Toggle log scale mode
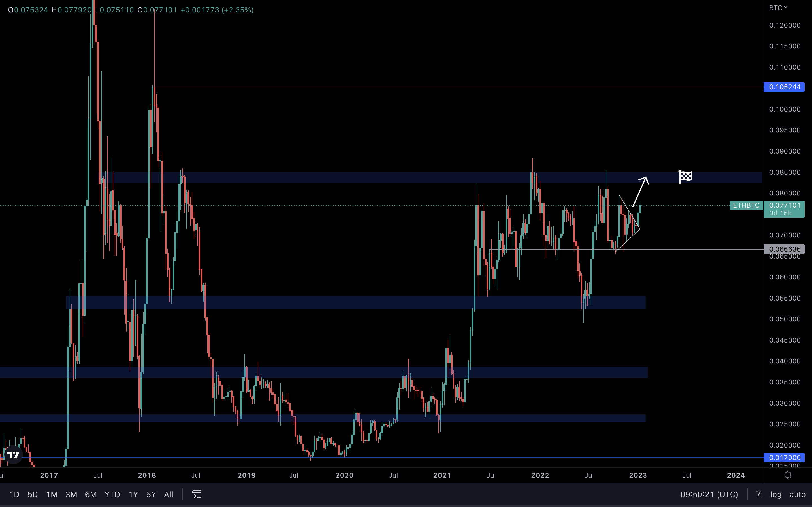This screenshot has width=812, height=507. pos(776,494)
